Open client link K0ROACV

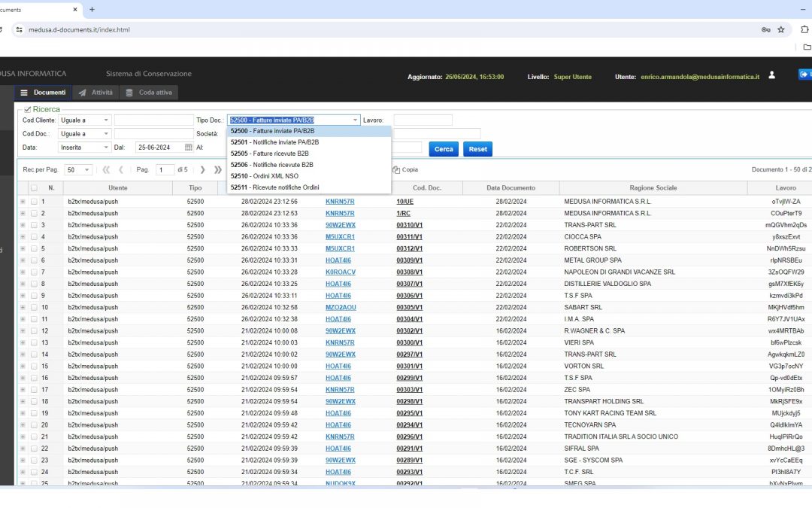click(341, 272)
